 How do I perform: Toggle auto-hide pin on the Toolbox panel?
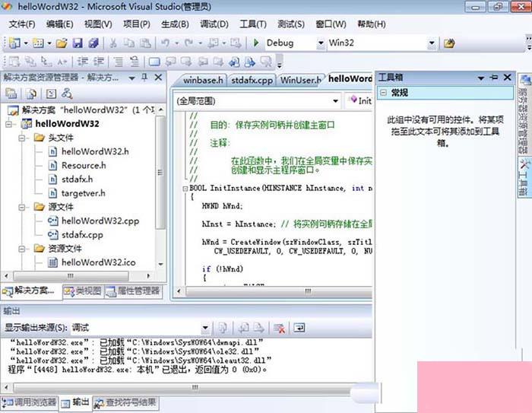tap(494, 78)
